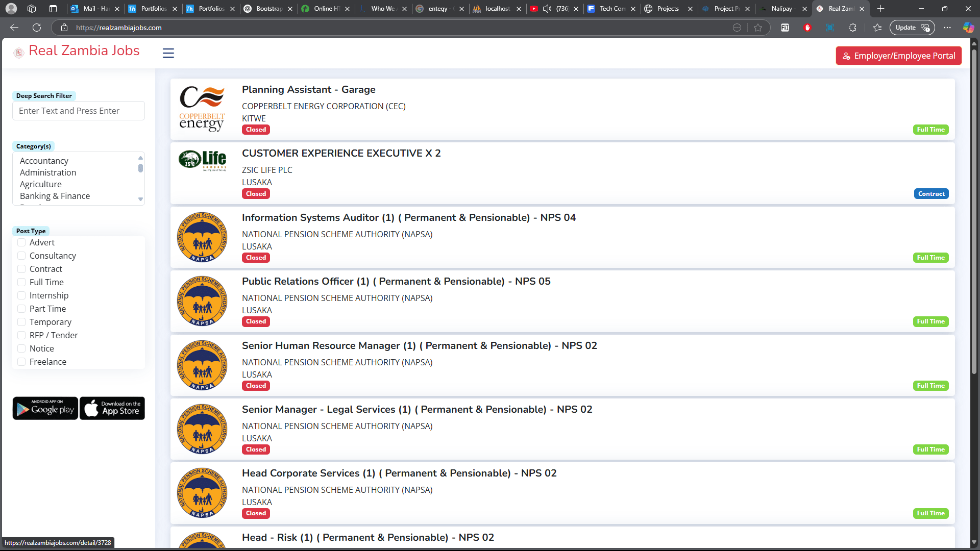
Task: Open the Planning Assistant - Garage job
Action: 308,90
